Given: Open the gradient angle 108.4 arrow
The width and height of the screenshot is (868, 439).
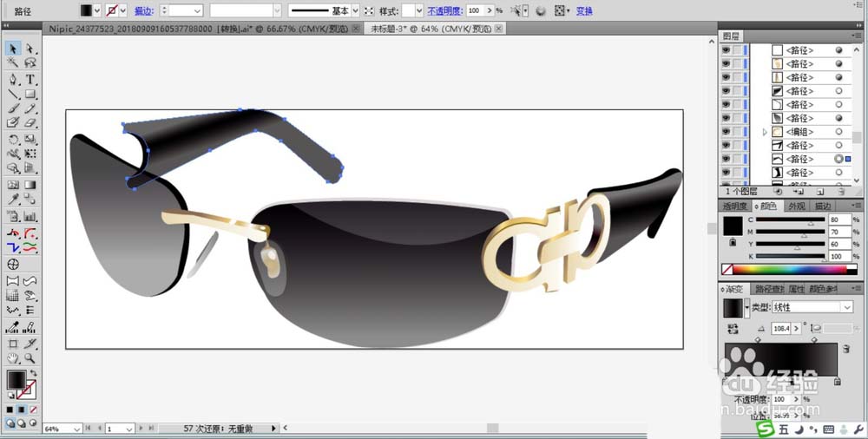Looking at the screenshot, I should pyautogui.click(x=797, y=329).
